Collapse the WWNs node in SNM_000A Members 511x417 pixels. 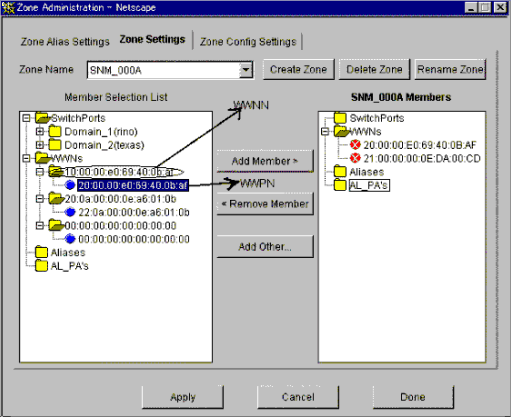[x=325, y=131]
